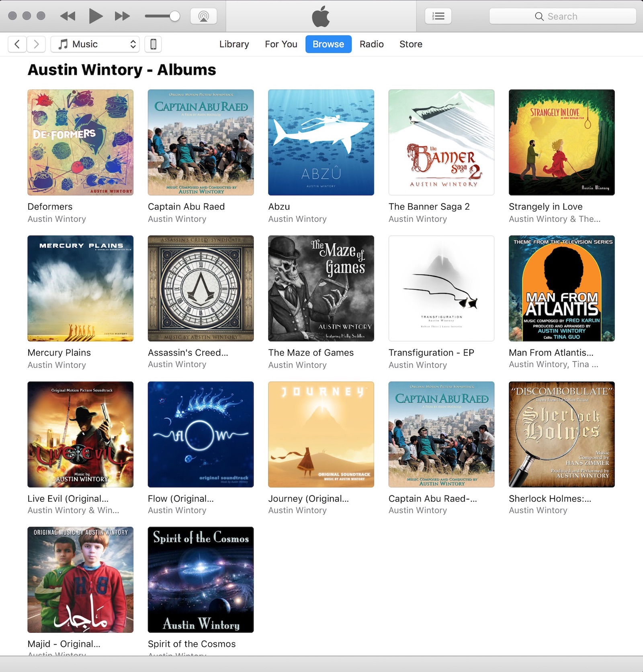This screenshot has height=672, width=643.
Task: Go forward with the right chevron
Action: coord(36,44)
